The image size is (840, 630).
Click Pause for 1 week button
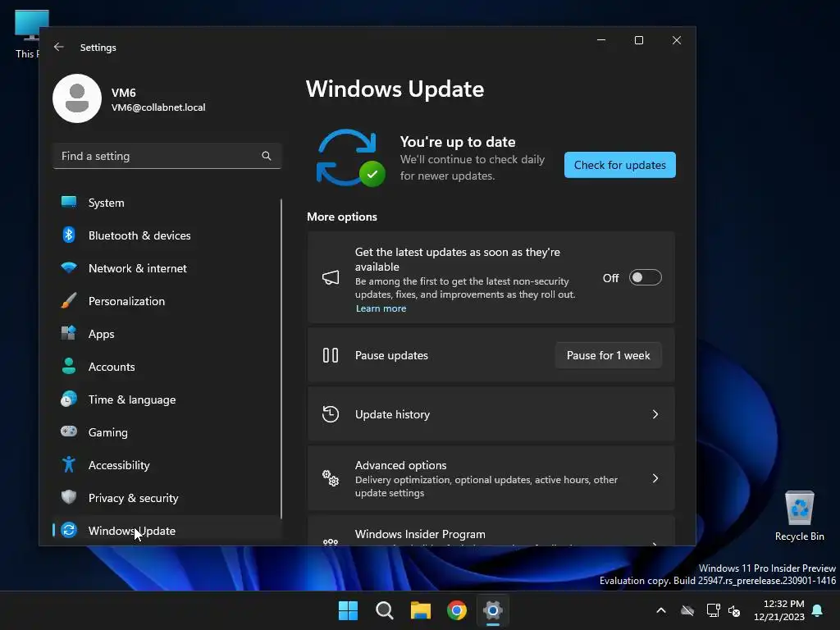(x=608, y=355)
